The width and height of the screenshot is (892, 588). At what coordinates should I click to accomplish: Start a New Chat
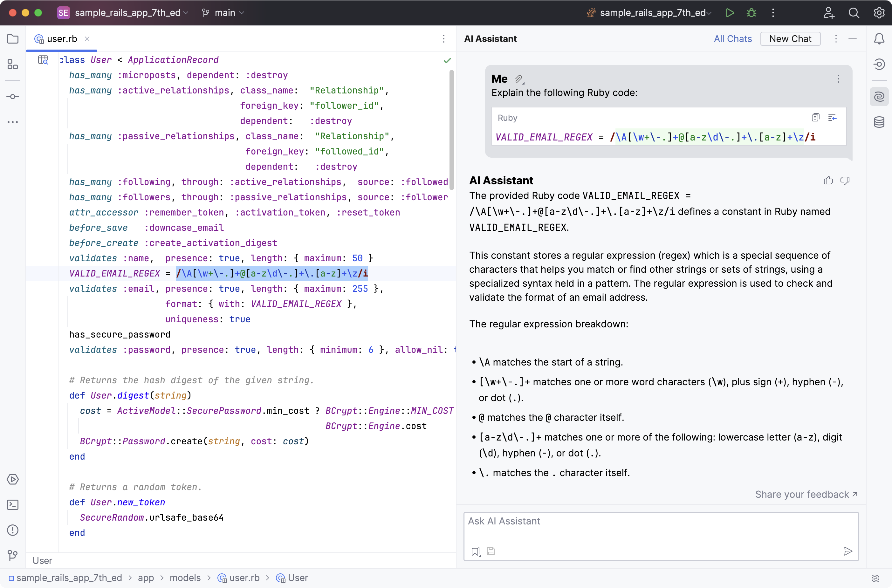(x=790, y=39)
